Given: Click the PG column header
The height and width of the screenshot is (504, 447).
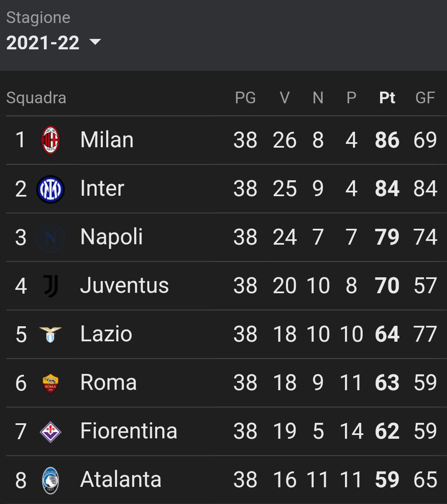Looking at the screenshot, I should coord(245,97).
